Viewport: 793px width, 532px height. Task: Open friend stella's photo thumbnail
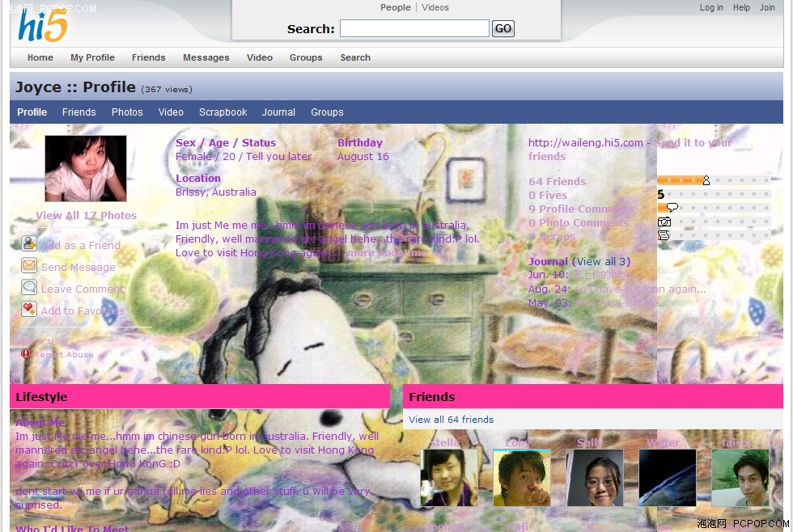(x=448, y=478)
